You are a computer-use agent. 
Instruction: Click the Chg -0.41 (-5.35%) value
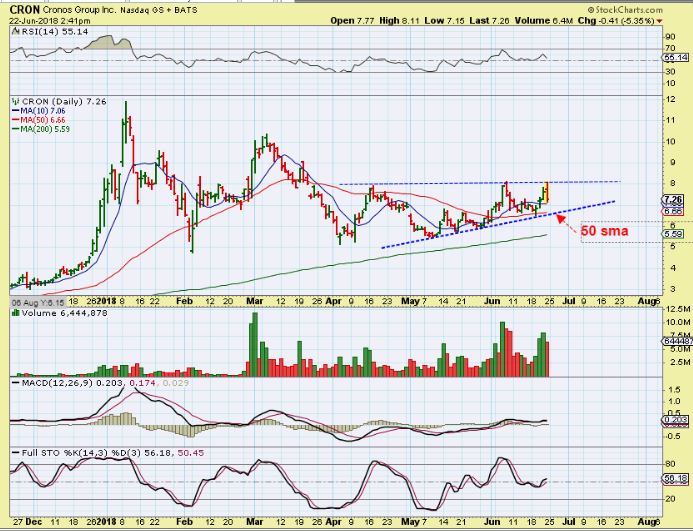616,21
